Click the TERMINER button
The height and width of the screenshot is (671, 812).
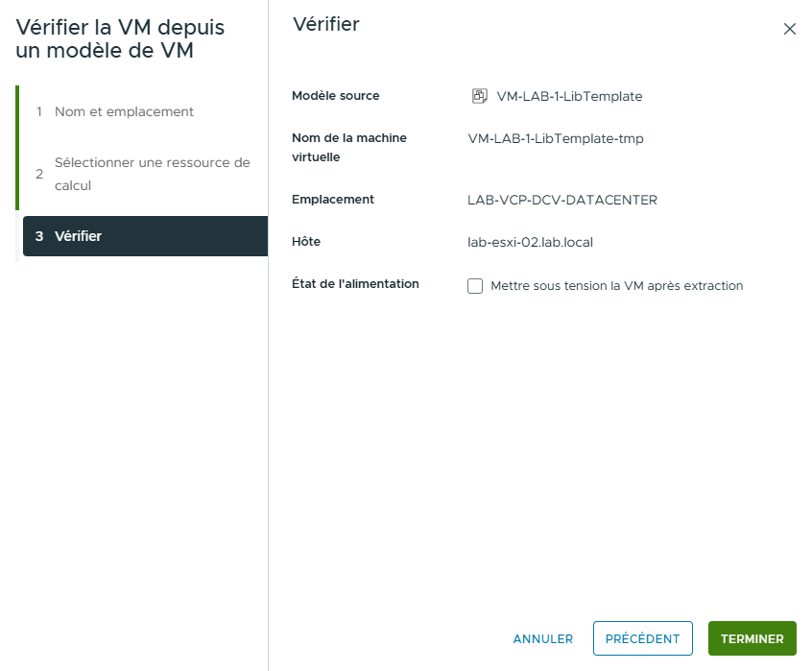[752, 638]
